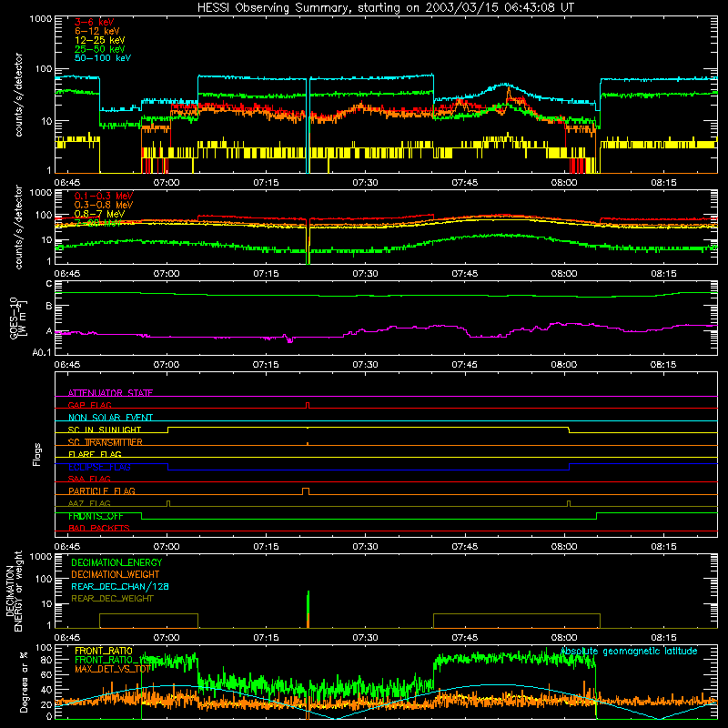
Task: Click the 'Degrees or %' axis label
Action: click(x=24, y=682)
